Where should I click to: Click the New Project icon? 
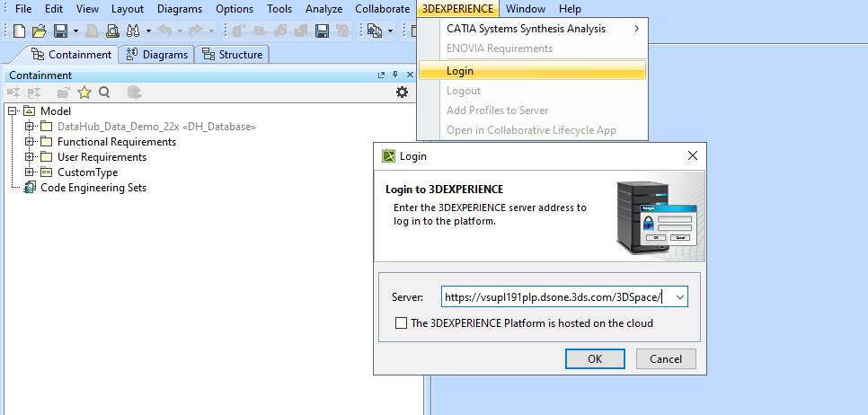(20, 31)
